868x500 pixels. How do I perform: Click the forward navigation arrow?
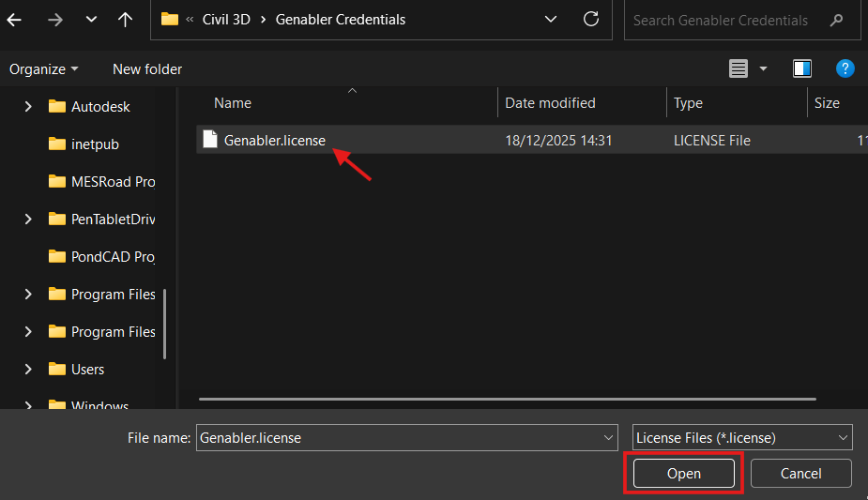pyautogui.click(x=54, y=20)
